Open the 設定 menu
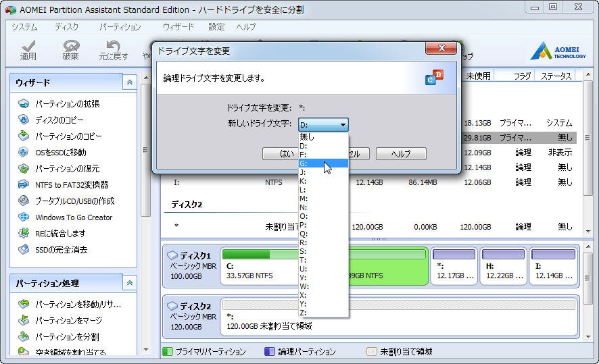This screenshot has width=599, height=364. pos(216,27)
